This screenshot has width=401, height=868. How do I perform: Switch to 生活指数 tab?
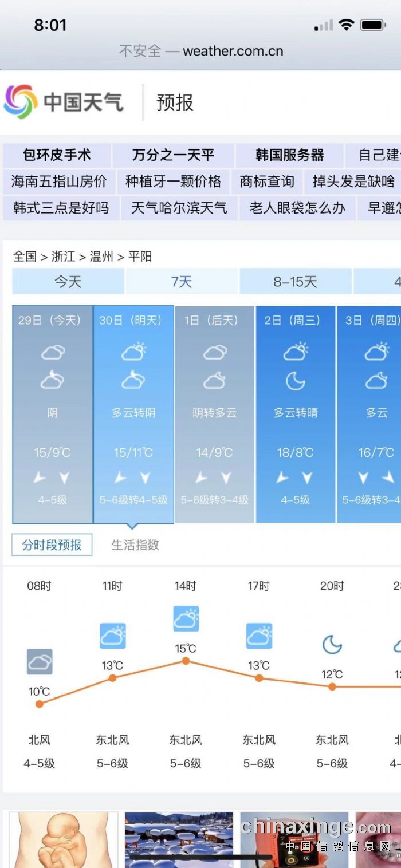click(135, 545)
